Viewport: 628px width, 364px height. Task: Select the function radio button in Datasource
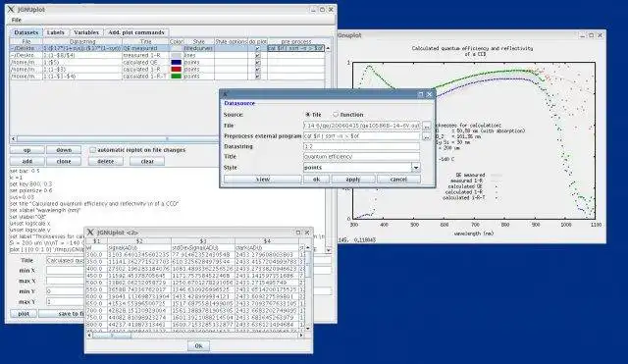point(336,115)
